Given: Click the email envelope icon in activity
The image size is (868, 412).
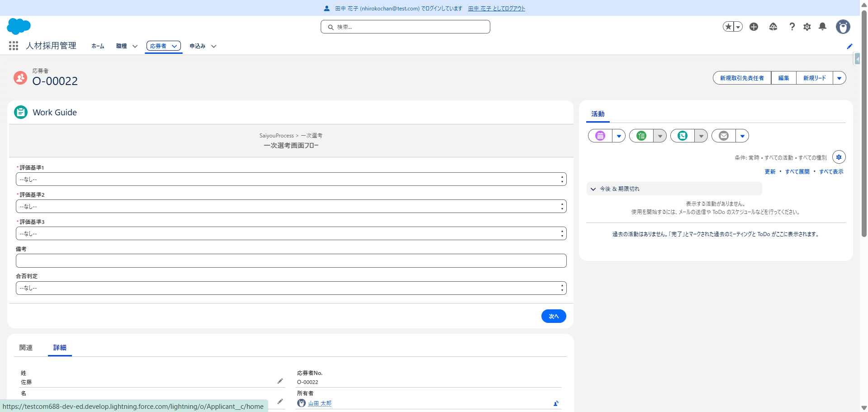Looking at the screenshot, I should 724,136.
